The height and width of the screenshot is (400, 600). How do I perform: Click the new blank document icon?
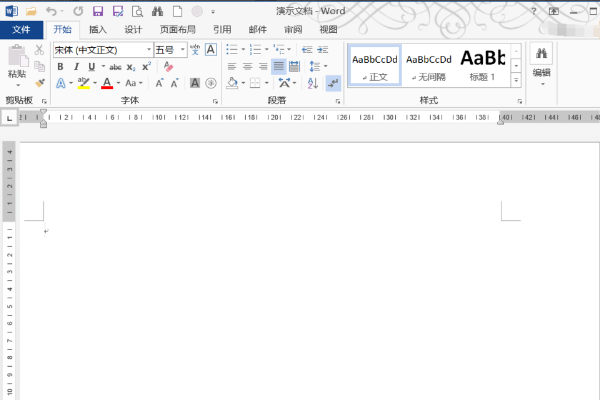[178, 11]
